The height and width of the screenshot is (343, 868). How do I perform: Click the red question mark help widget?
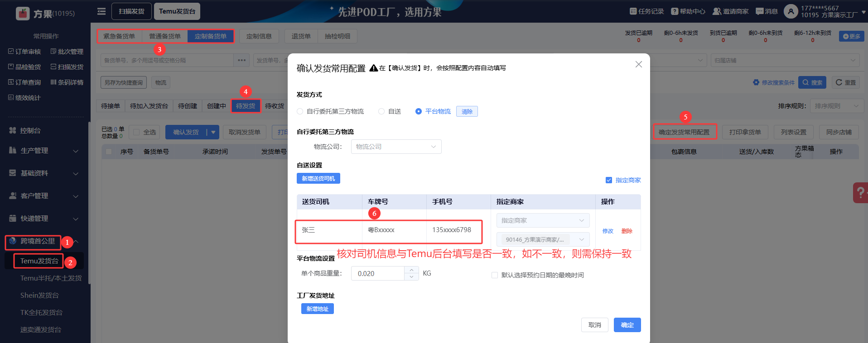tap(860, 193)
